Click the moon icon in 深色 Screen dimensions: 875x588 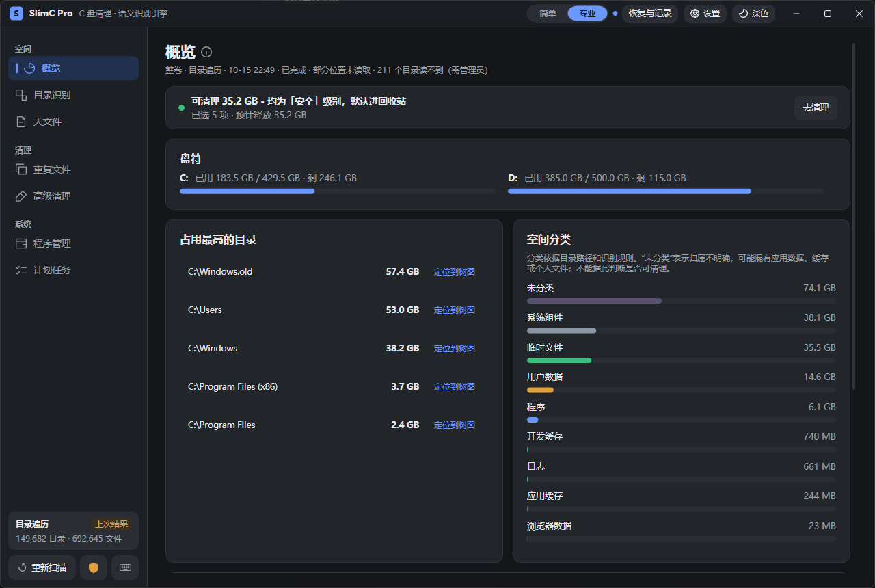coord(744,14)
